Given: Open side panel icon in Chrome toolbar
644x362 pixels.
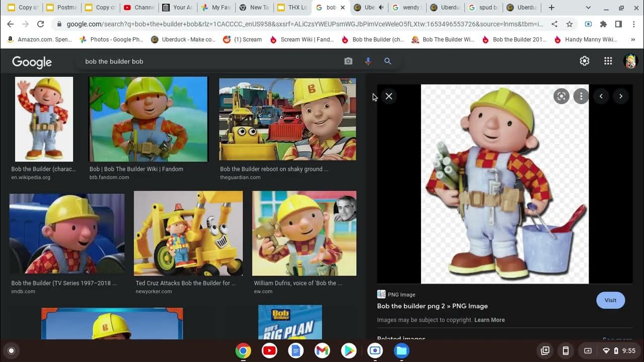Looking at the screenshot, I should (x=618, y=24).
